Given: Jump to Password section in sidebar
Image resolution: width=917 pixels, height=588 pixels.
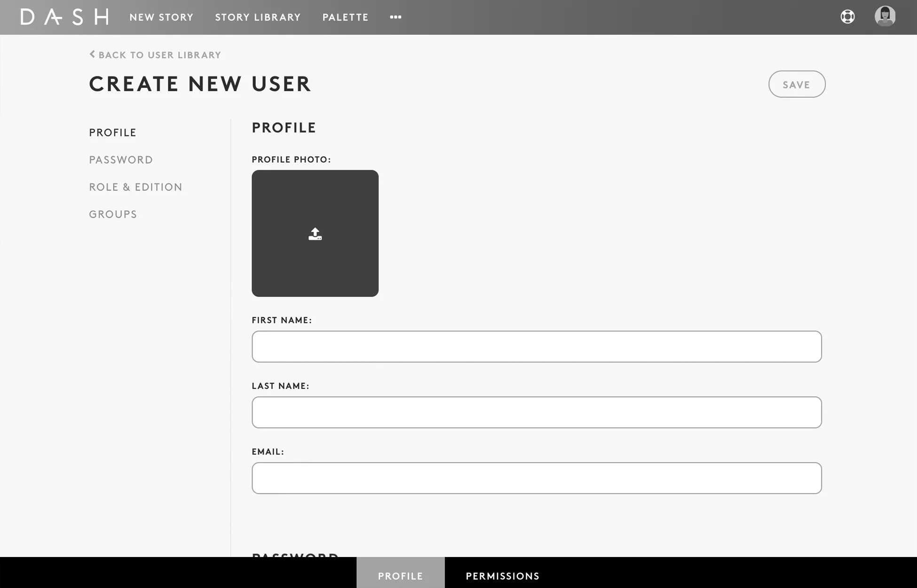Looking at the screenshot, I should tap(121, 160).
